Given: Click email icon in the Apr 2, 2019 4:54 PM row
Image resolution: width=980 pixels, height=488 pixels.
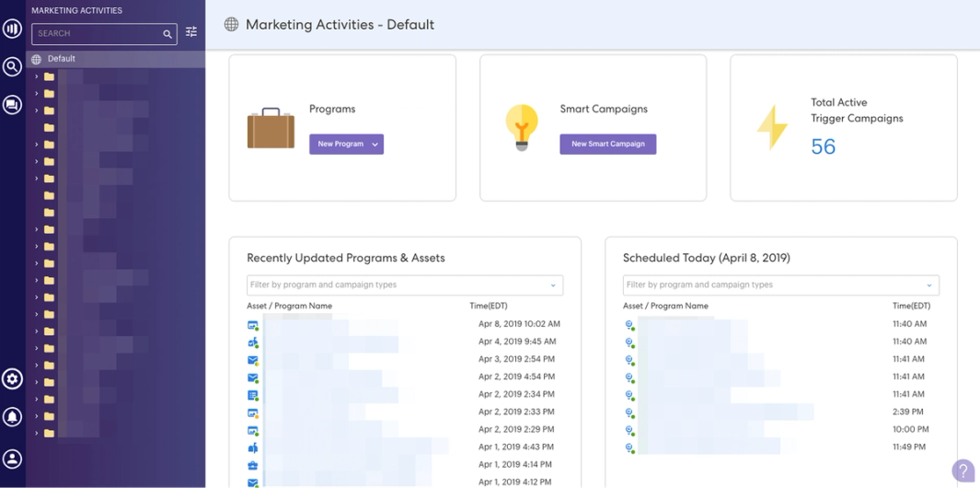Looking at the screenshot, I should coord(253,378).
